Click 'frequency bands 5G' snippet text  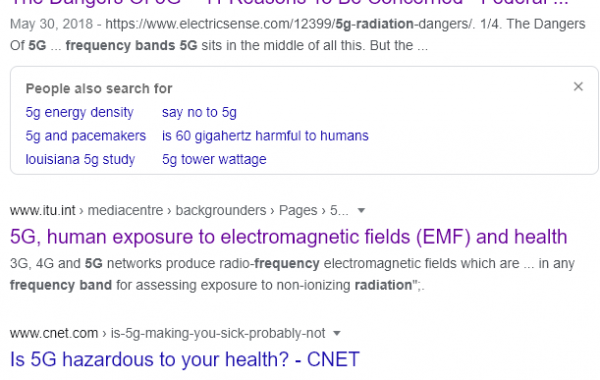tap(132, 46)
